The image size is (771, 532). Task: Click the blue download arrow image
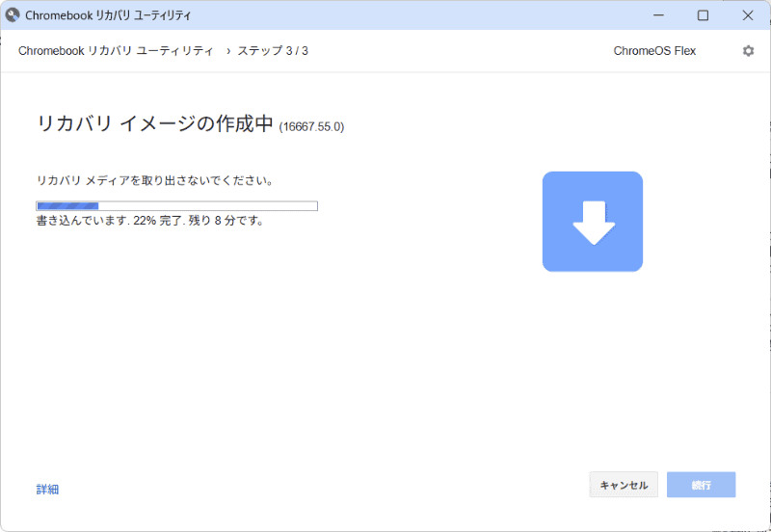(593, 222)
